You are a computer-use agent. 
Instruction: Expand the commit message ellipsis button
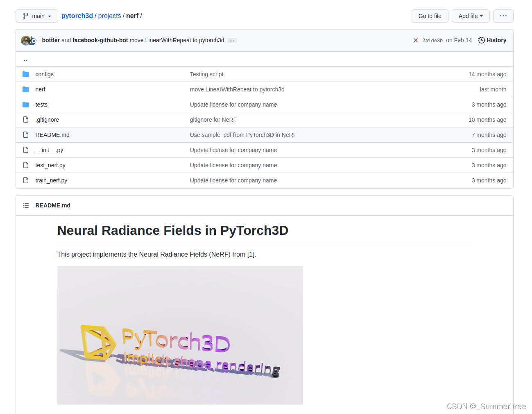coord(232,41)
